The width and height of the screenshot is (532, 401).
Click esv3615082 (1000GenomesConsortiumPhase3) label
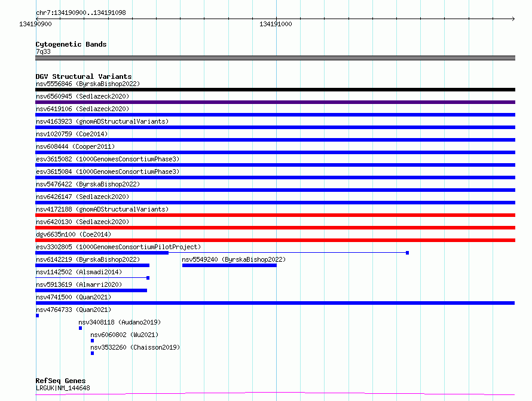(108, 159)
